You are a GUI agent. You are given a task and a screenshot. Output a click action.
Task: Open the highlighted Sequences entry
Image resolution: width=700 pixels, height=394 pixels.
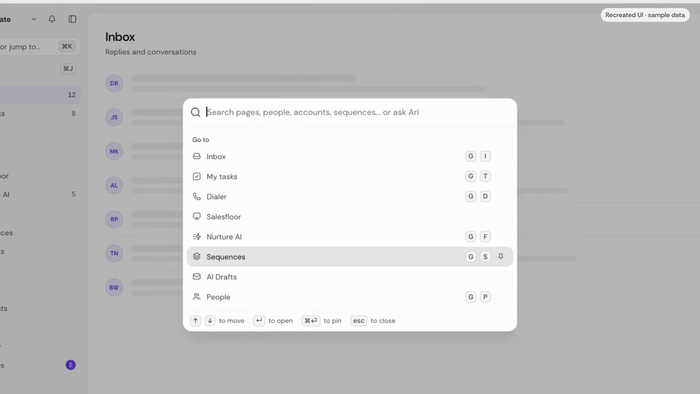[350, 257]
